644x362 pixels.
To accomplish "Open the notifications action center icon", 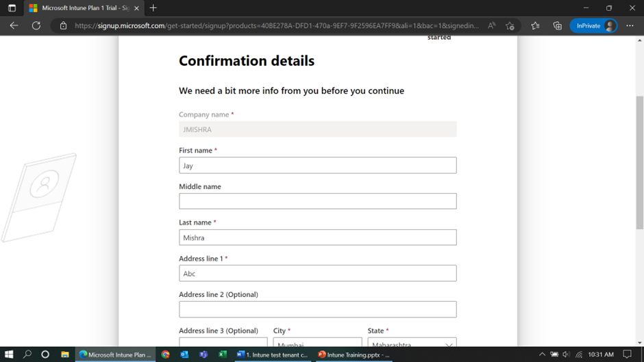I will pyautogui.click(x=627, y=354).
